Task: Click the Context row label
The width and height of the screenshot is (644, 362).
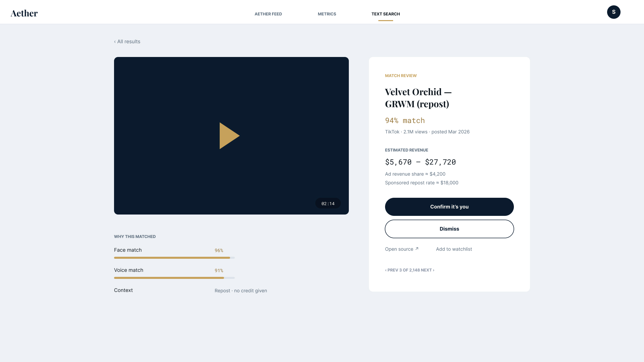Action: [x=123, y=290]
